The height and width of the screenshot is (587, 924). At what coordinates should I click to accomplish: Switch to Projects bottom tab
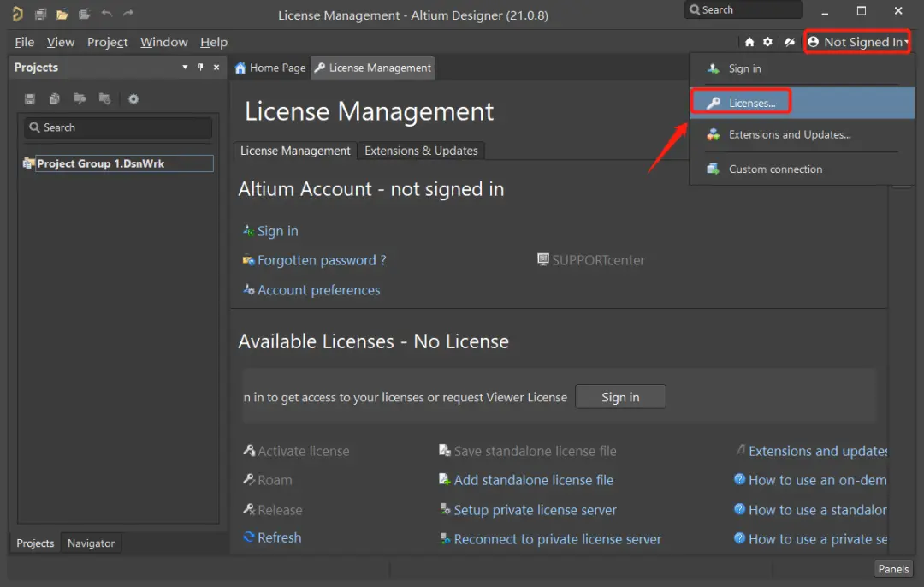coord(35,543)
